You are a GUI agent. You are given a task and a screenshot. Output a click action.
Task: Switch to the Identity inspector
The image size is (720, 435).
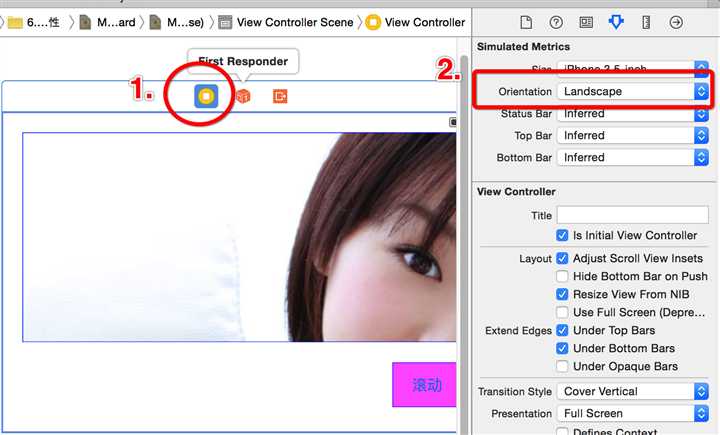point(586,22)
